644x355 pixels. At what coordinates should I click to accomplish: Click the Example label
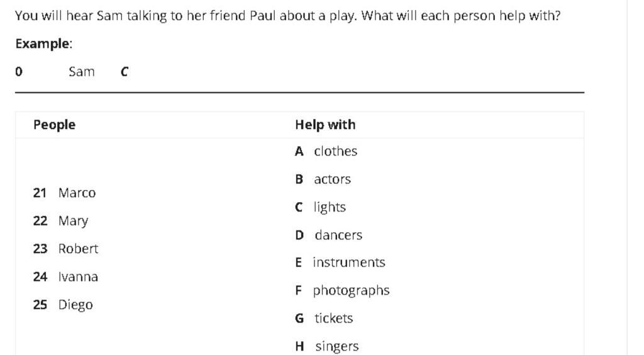[43, 43]
